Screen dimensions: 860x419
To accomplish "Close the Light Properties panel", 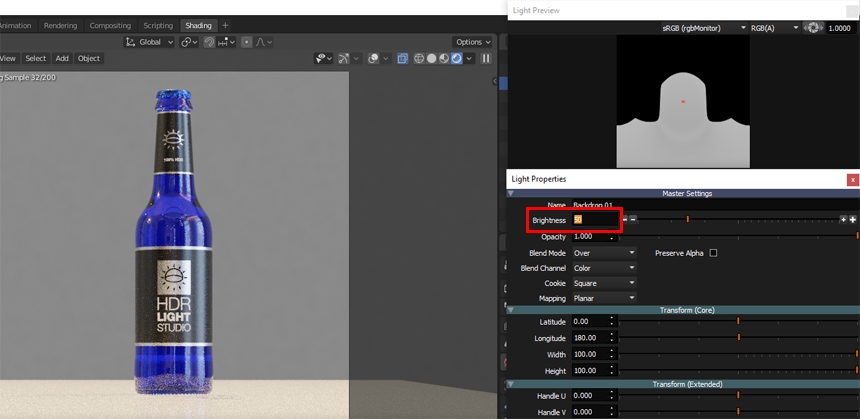I will point(852,179).
